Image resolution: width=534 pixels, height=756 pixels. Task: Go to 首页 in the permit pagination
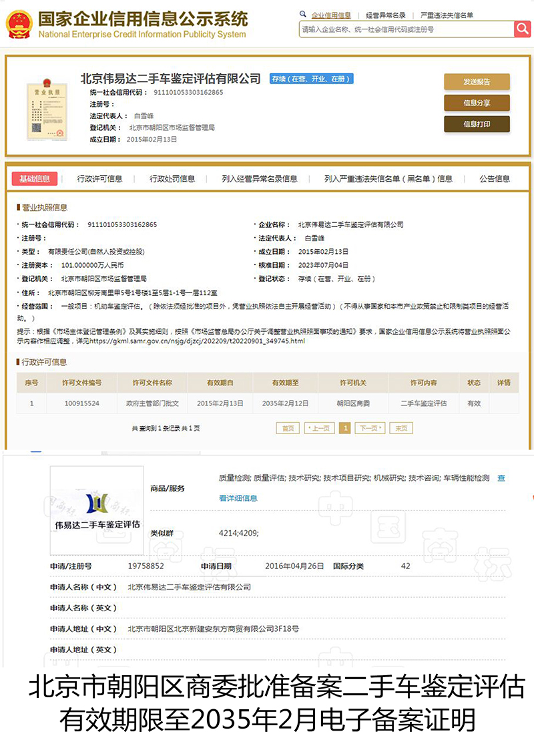pyautogui.click(x=288, y=428)
